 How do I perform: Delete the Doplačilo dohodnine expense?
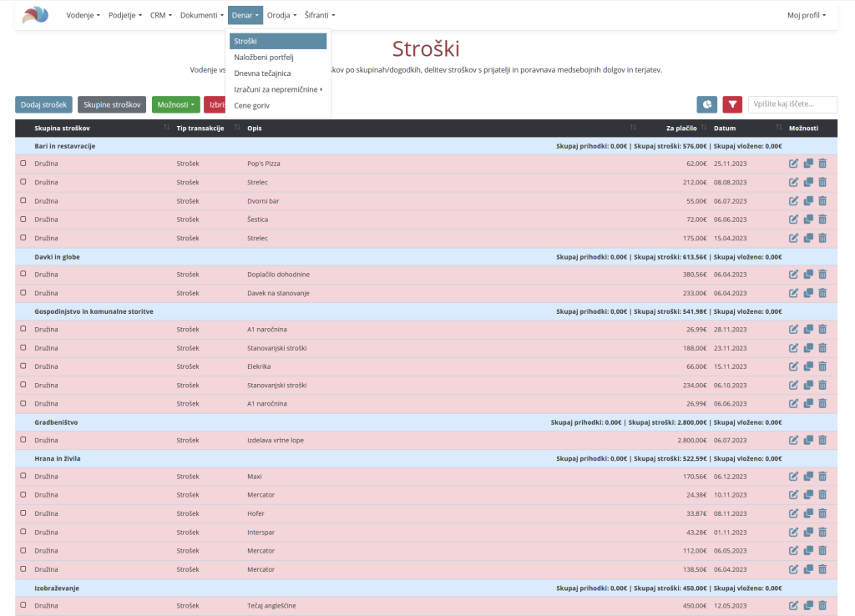[x=822, y=275]
